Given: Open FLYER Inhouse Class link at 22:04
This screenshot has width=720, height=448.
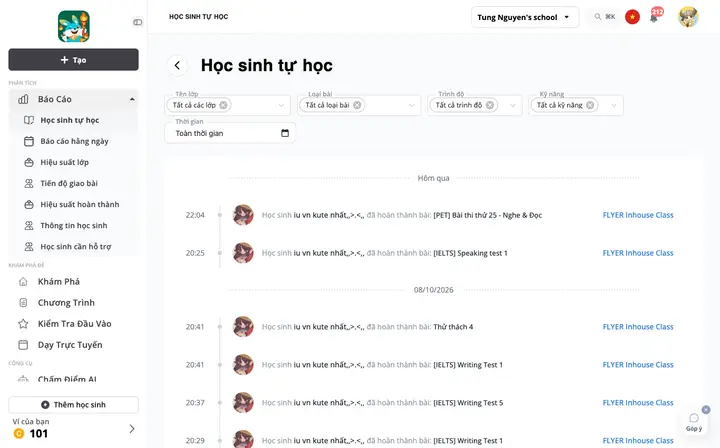Looking at the screenshot, I should tap(638, 215).
